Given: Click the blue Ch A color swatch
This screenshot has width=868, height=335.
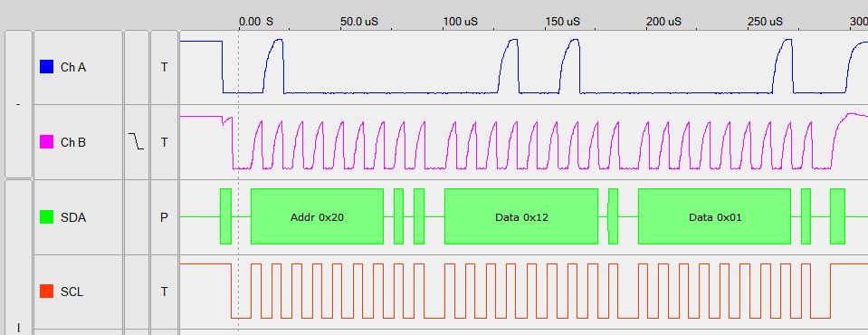Looking at the screenshot, I should pyautogui.click(x=46, y=67).
